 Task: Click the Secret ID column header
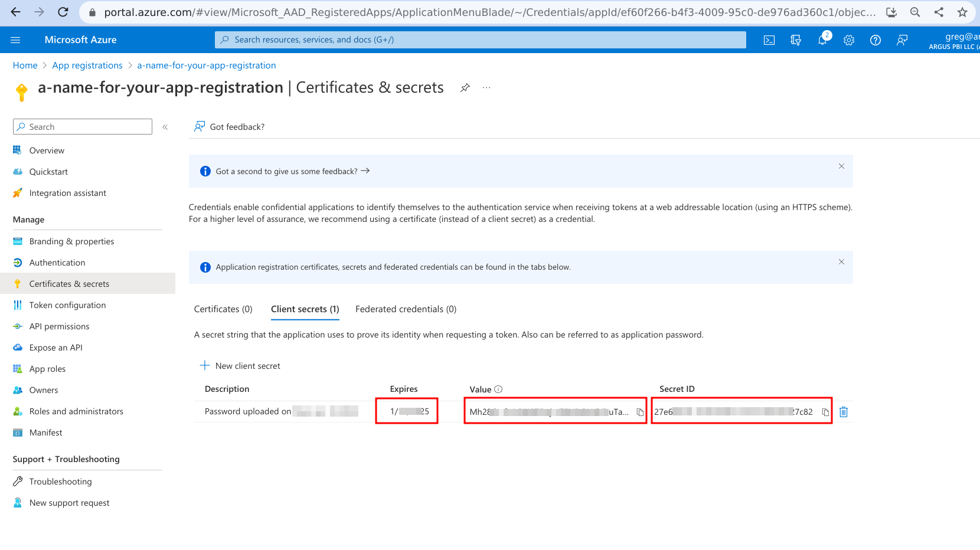pos(677,389)
